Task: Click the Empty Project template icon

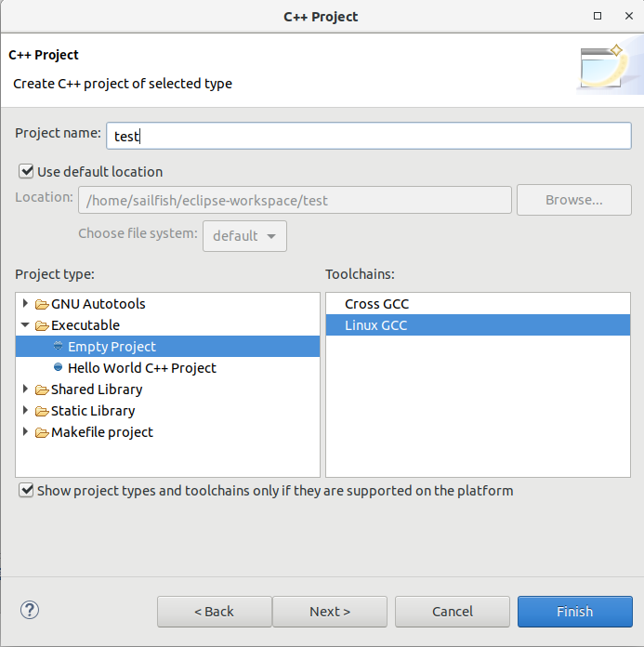Action: (59, 347)
